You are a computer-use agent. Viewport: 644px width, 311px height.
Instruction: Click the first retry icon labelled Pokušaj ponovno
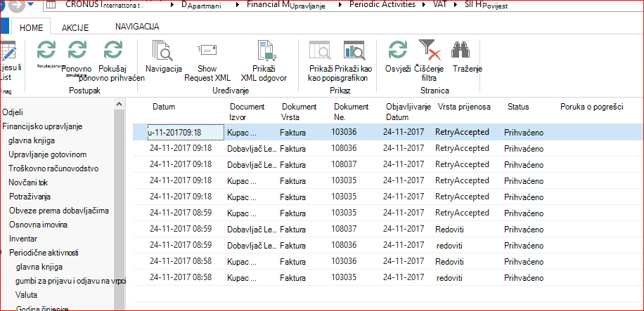(46, 50)
